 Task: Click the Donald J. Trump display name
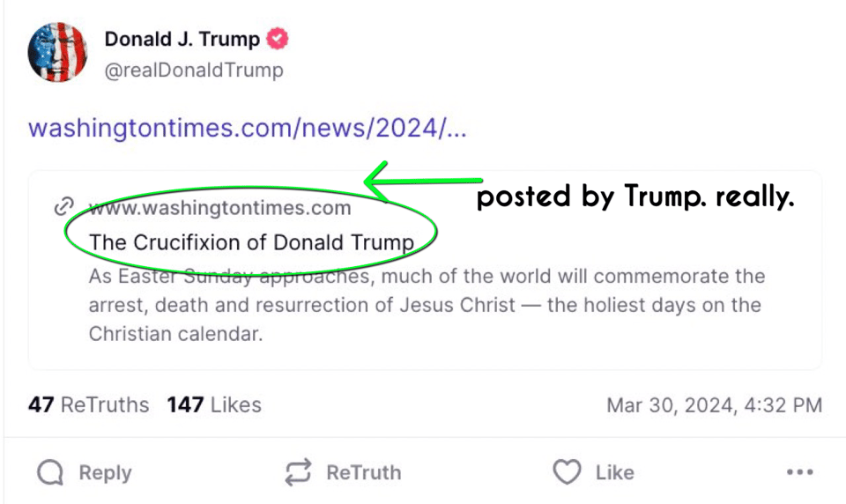(x=182, y=40)
